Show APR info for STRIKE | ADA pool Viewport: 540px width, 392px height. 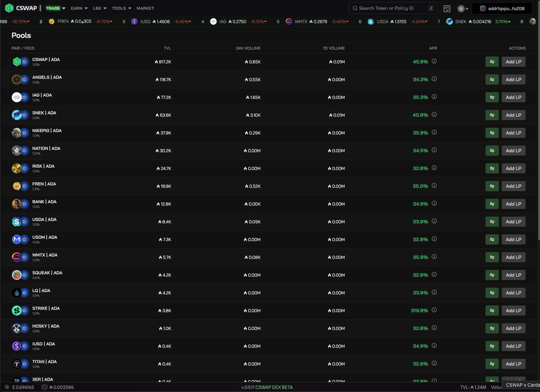(434, 310)
